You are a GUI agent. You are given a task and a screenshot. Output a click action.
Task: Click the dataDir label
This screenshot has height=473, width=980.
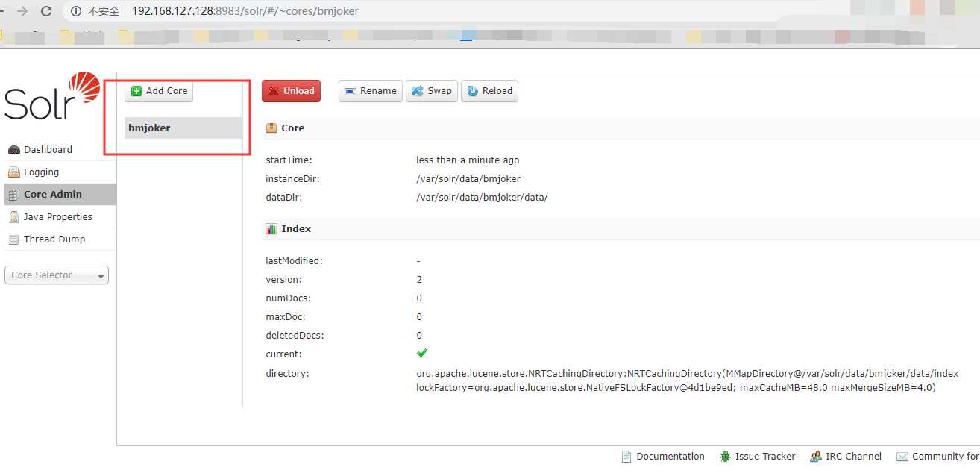point(283,198)
